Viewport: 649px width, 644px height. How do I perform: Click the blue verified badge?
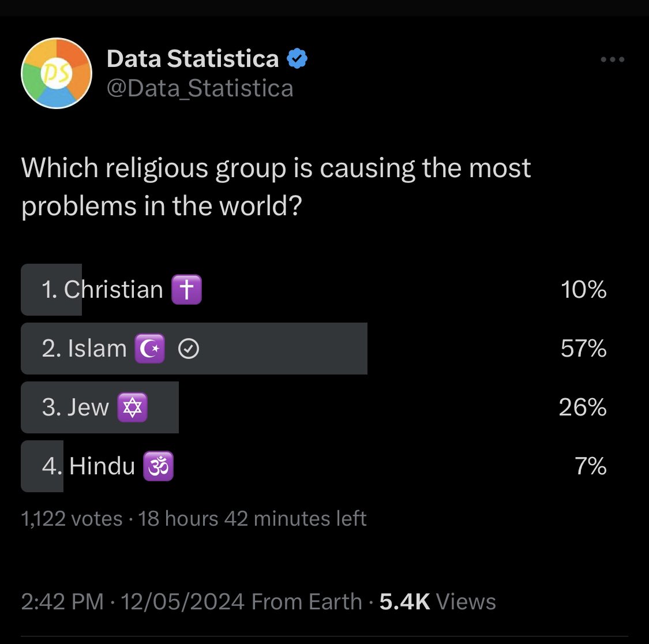[297, 58]
